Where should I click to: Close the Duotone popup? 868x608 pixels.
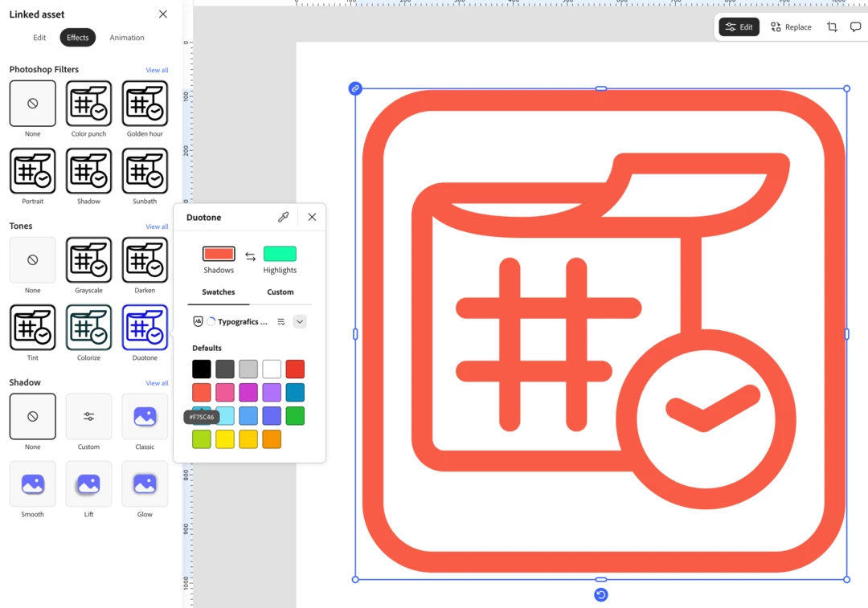(x=312, y=218)
